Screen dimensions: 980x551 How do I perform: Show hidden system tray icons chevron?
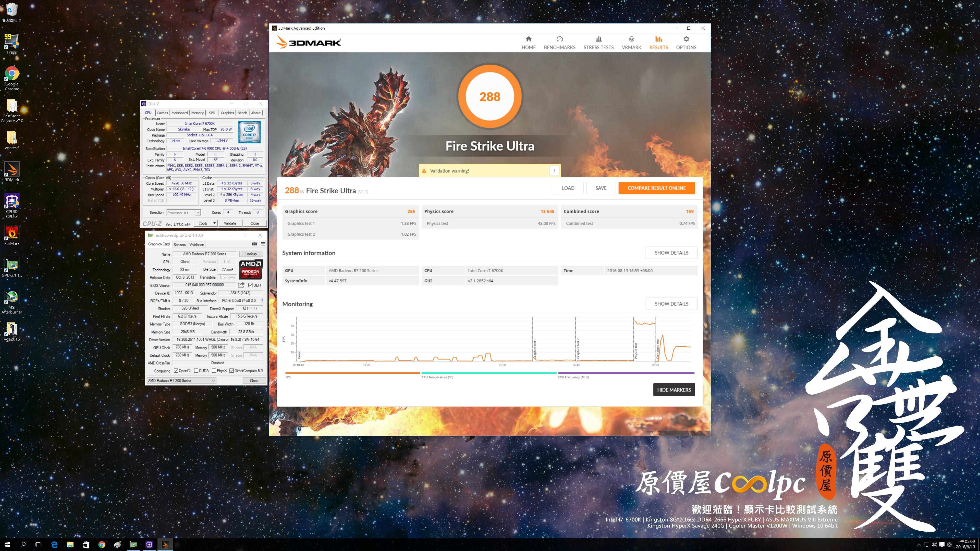(x=919, y=545)
